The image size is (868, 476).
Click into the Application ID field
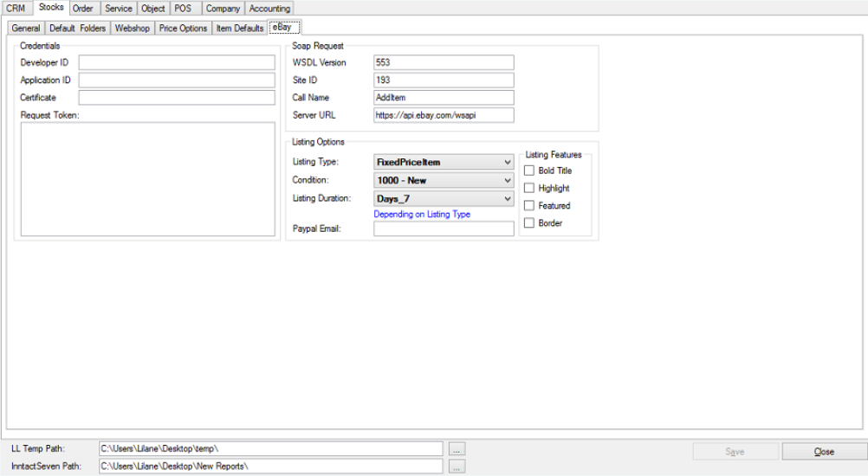point(177,80)
